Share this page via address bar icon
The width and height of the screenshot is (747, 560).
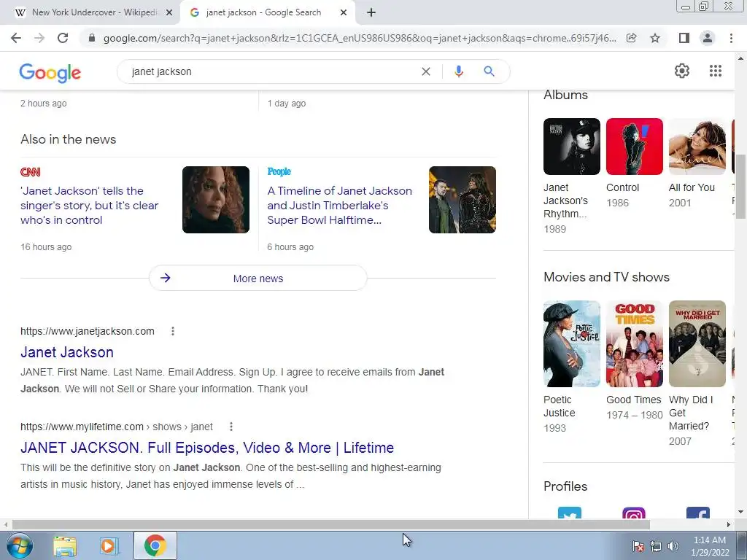point(631,38)
